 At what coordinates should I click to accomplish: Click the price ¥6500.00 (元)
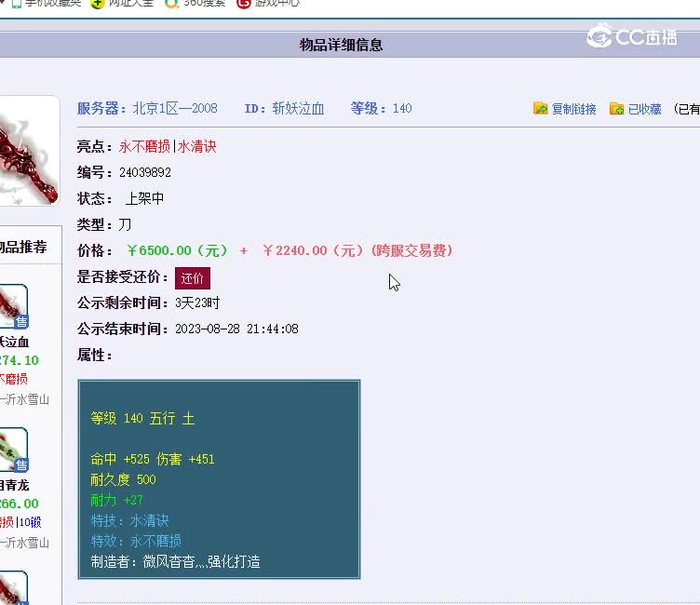(177, 250)
